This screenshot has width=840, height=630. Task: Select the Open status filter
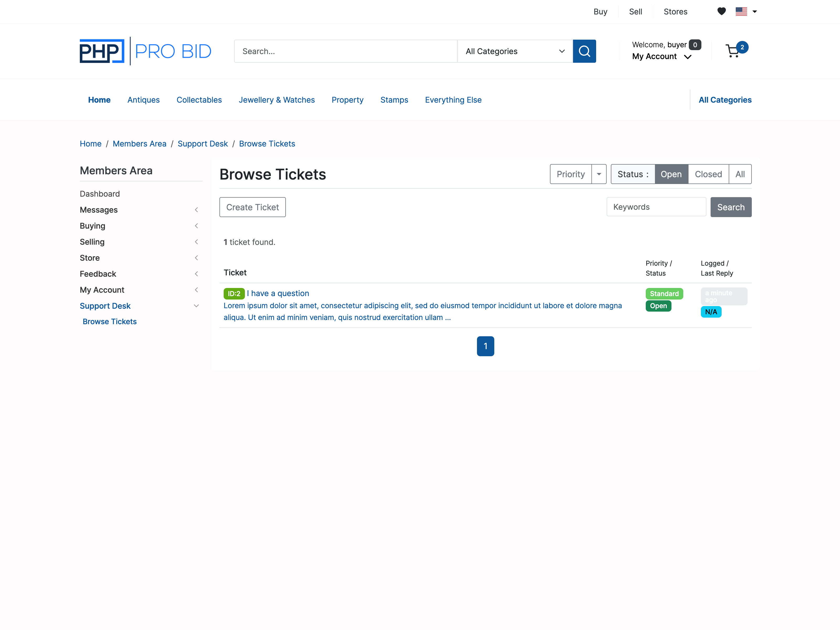click(671, 174)
